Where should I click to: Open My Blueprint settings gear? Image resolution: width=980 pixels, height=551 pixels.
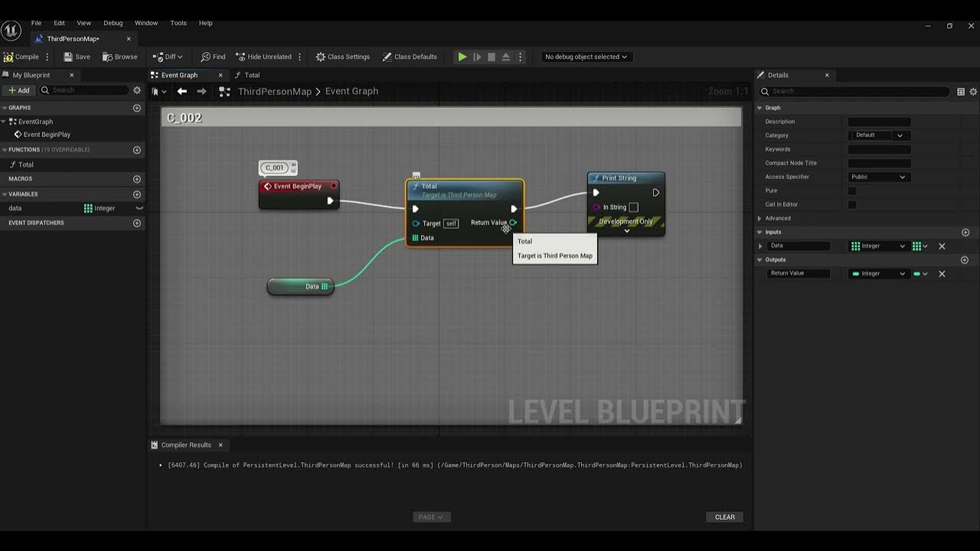point(137,90)
